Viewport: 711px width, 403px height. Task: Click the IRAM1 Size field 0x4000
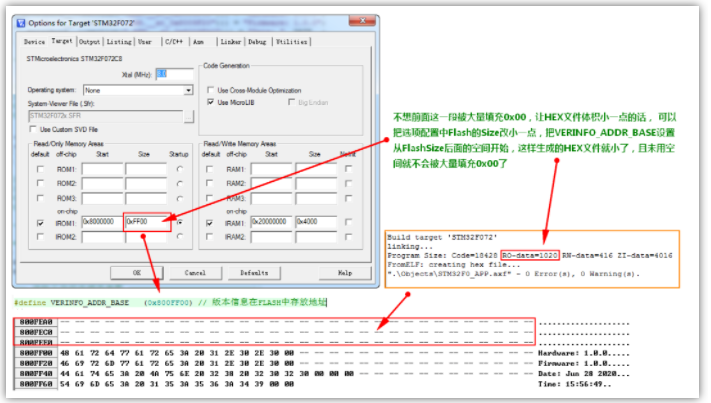click(x=316, y=222)
